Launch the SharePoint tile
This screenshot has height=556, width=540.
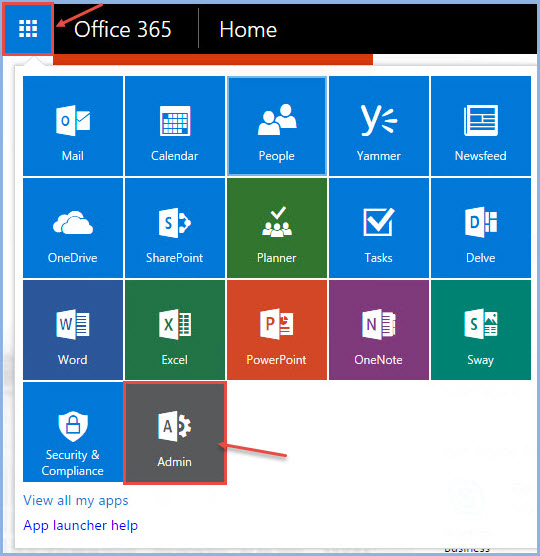(x=175, y=228)
